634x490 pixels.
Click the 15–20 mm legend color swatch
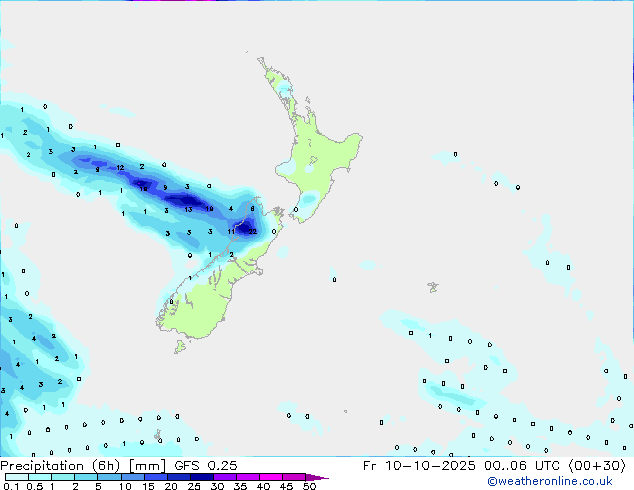(x=155, y=477)
